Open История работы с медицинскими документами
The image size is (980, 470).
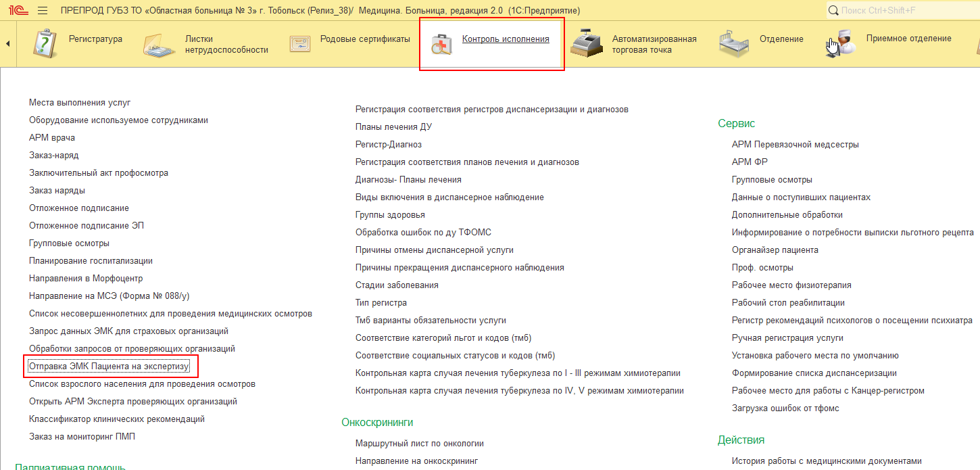[x=826, y=461]
